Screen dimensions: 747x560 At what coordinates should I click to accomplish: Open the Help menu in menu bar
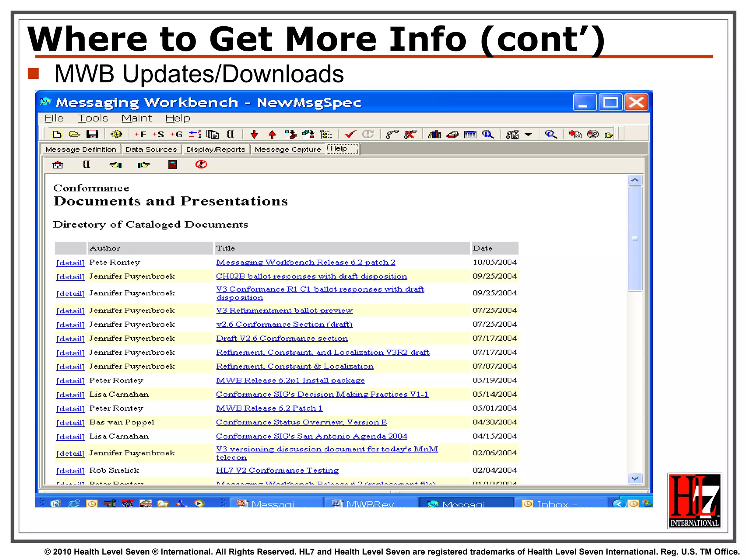pyautogui.click(x=178, y=118)
